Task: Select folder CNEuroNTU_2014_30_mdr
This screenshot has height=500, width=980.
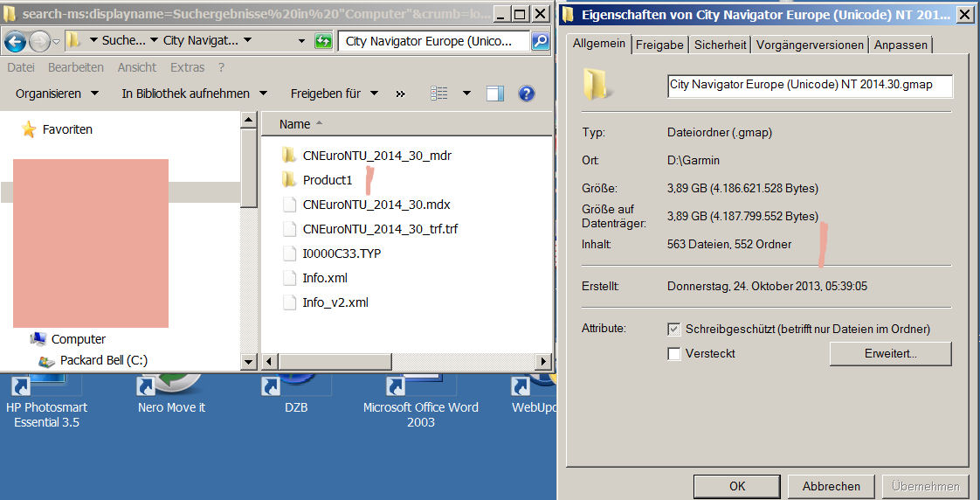Action: click(376, 156)
